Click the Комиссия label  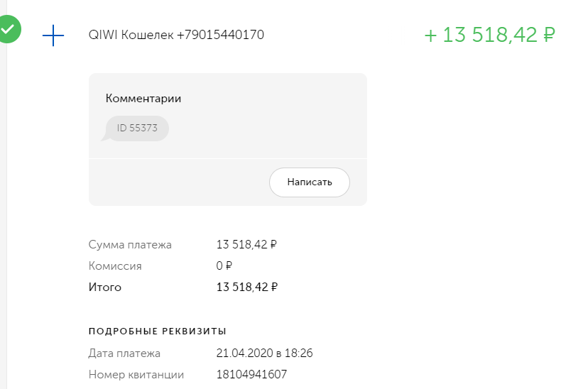point(115,266)
